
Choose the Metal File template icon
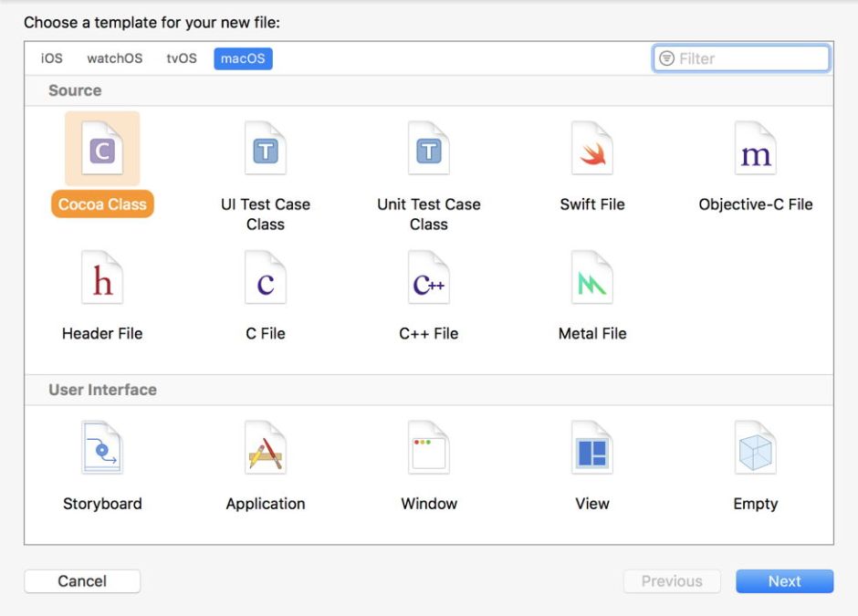pyautogui.click(x=592, y=279)
